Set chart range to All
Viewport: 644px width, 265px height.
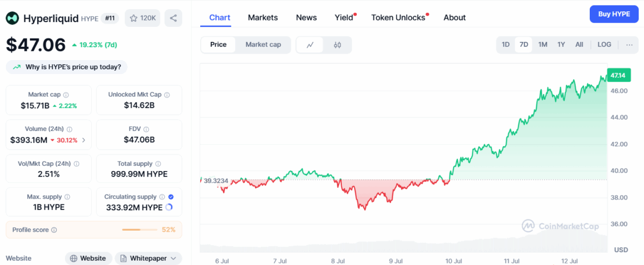(x=579, y=45)
